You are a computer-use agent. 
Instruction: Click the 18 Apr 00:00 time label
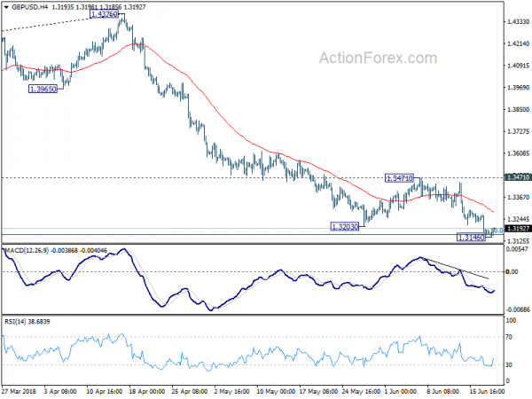pos(146,391)
